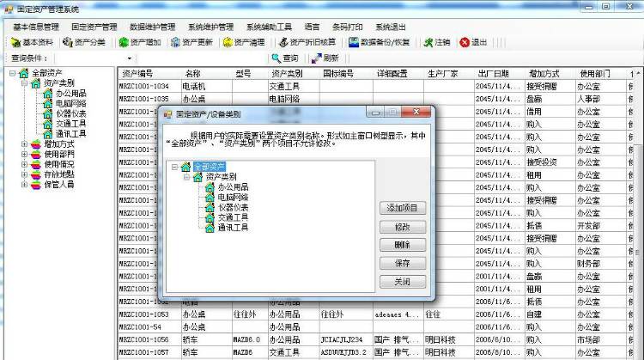Open the 系统退出 menu

click(x=391, y=27)
